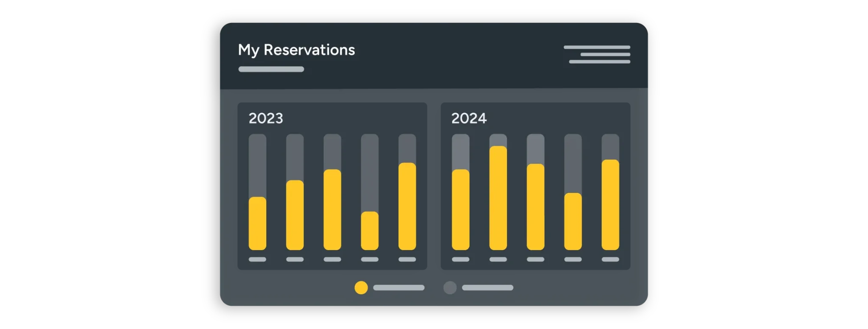Click the My Reservations title
Screen dimensions: 868x329
tap(296, 50)
